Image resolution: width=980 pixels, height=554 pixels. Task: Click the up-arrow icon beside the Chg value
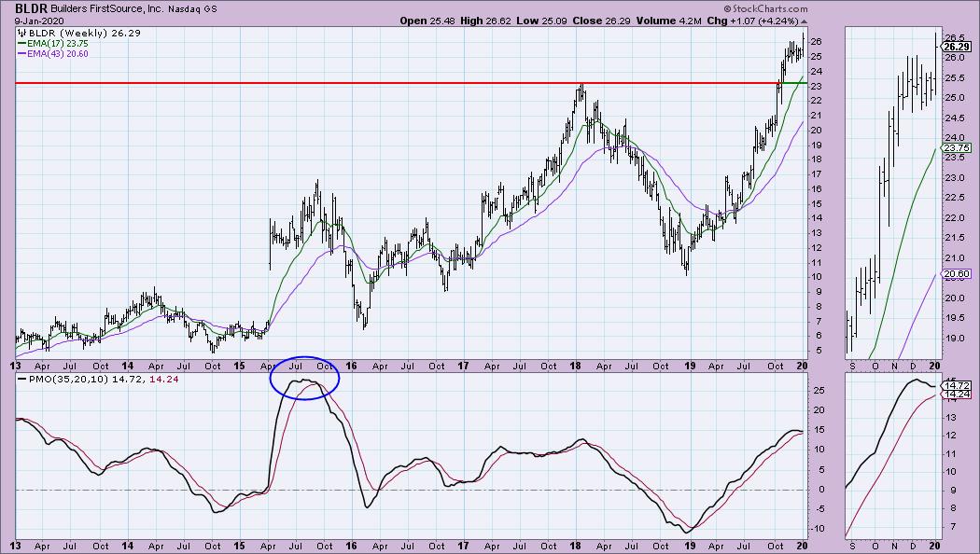(804, 21)
